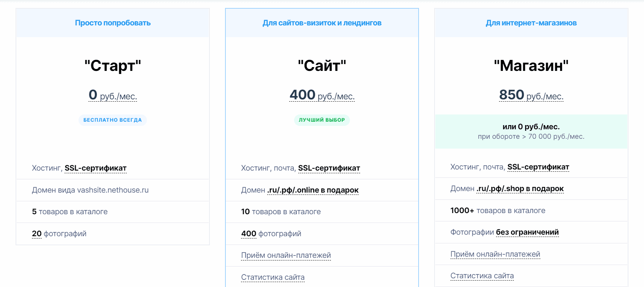Image resolution: width=644 pixels, height=287 pixels.
Task: Open "Статистика сайта" in Сайт plan
Action: tap(273, 277)
